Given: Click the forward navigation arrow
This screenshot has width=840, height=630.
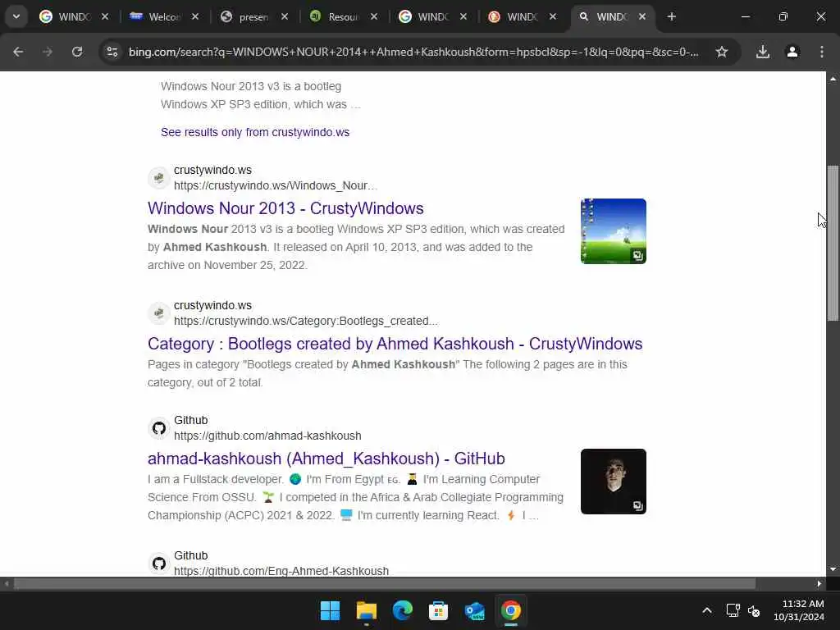Looking at the screenshot, I should tap(48, 52).
